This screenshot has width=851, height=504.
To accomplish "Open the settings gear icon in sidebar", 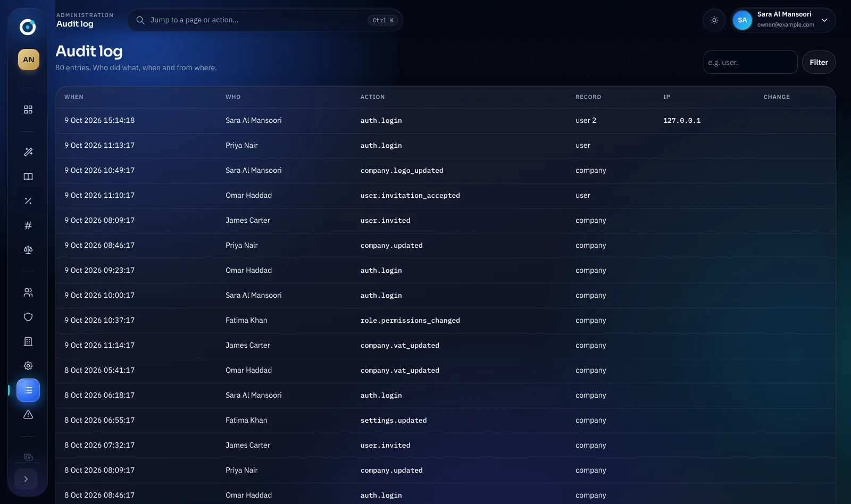I will click(x=28, y=366).
